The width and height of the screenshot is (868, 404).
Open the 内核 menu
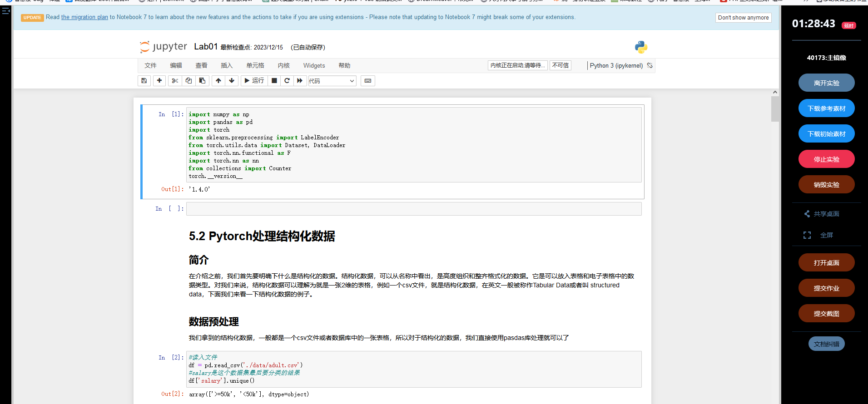tap(284, 65)
